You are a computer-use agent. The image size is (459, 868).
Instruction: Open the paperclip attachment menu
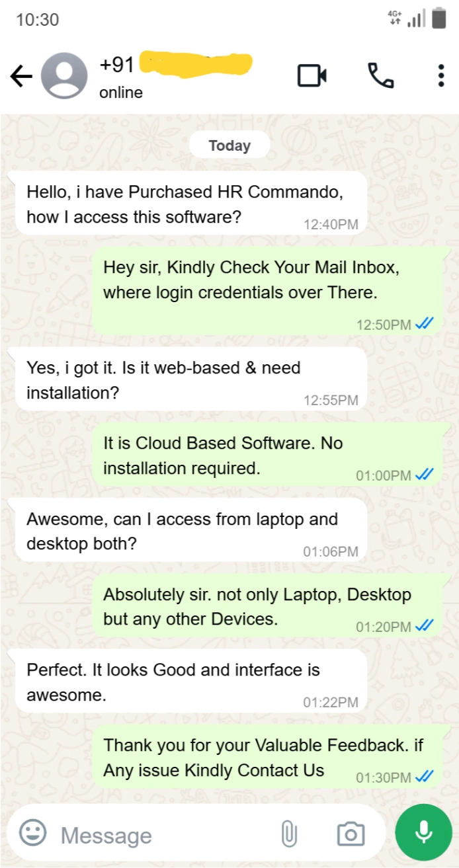click(x=289, y=834)
